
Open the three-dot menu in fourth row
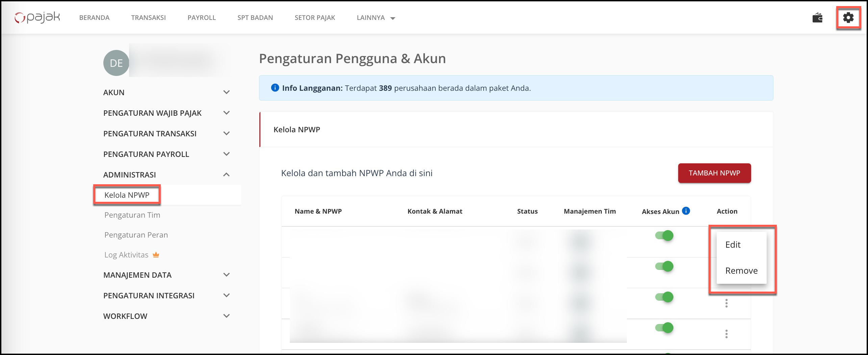point(726,334)
